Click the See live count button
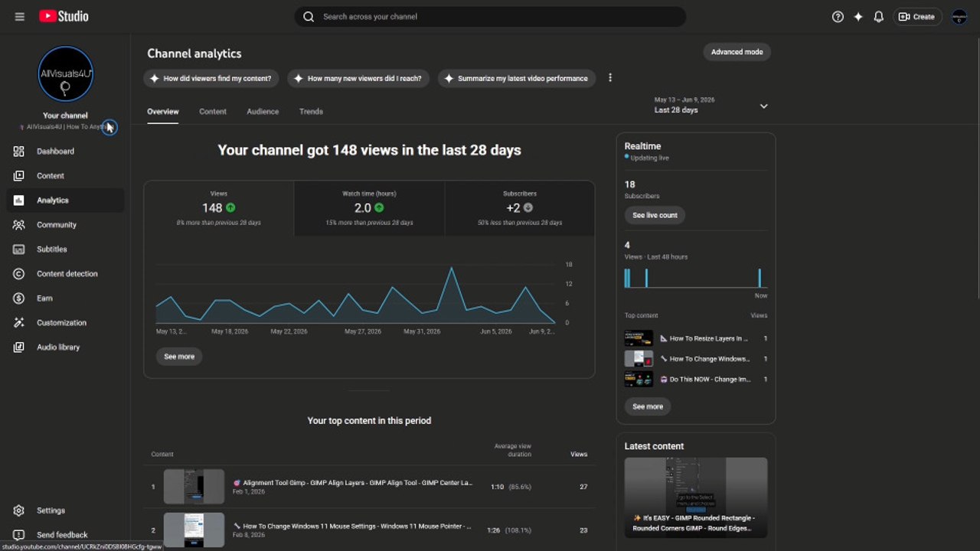Viewport: 980px width, 551px height. point(655,215)
